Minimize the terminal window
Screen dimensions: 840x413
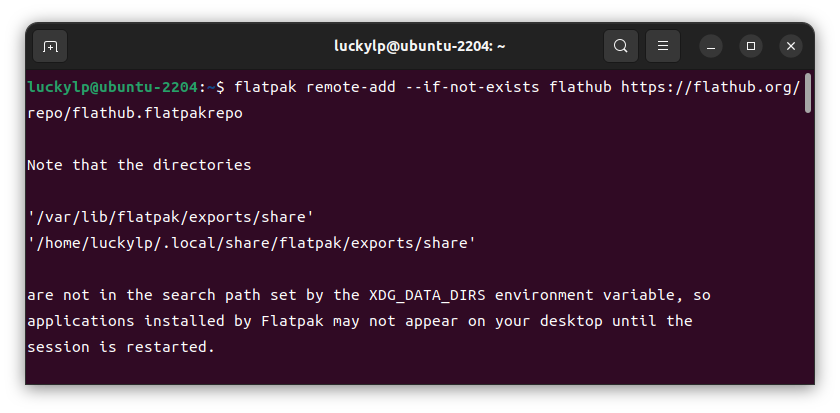pos(711,47)
